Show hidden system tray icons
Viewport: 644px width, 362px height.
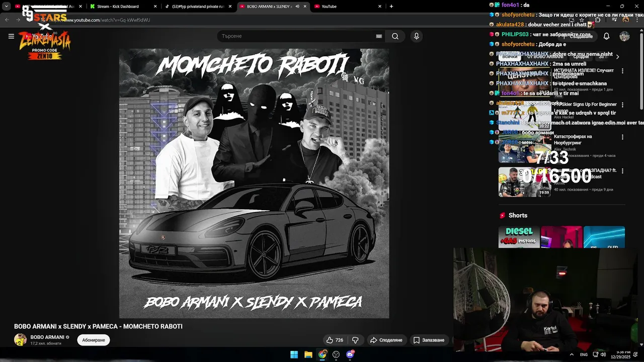pyautogui.click(x=572, y=354)
